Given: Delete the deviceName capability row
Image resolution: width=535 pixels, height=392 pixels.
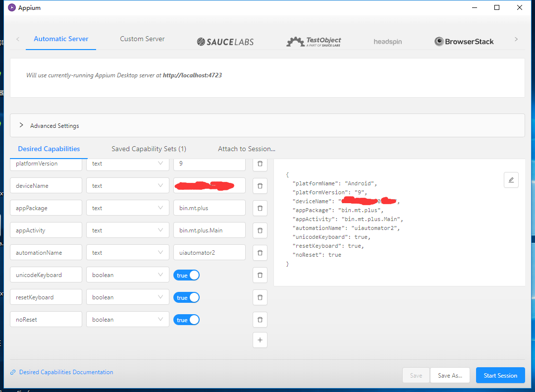Looking at the screenshot, I should point(260,186).
